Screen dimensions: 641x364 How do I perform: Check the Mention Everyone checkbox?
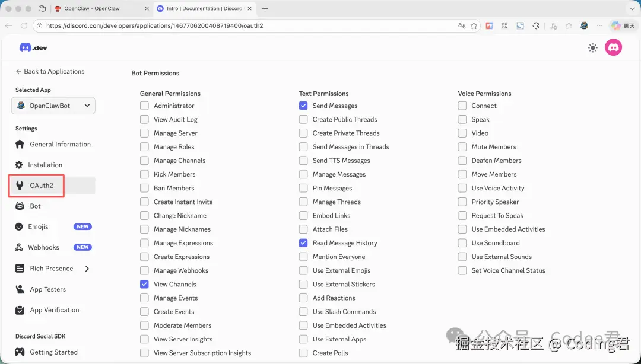(x=303, y=257)
